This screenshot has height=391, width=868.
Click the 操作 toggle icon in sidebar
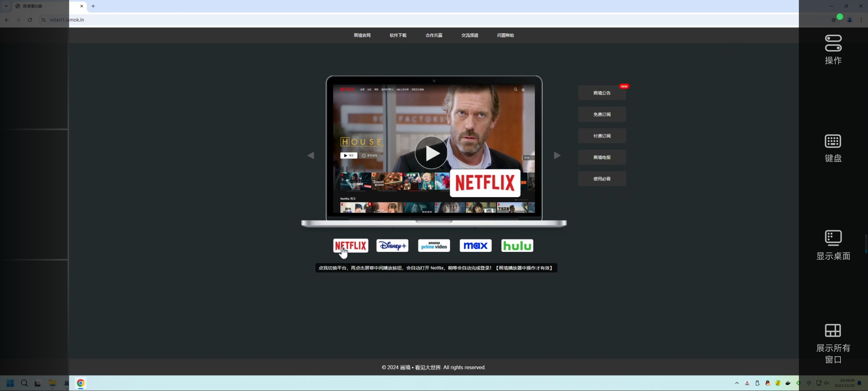pyautogui.click(x=833, y=43)
